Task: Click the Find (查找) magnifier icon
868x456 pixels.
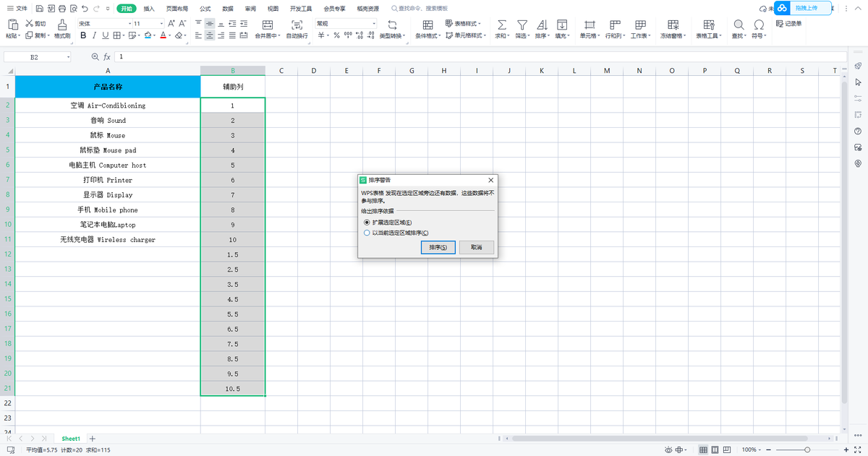Action: (x=739, y=25)
